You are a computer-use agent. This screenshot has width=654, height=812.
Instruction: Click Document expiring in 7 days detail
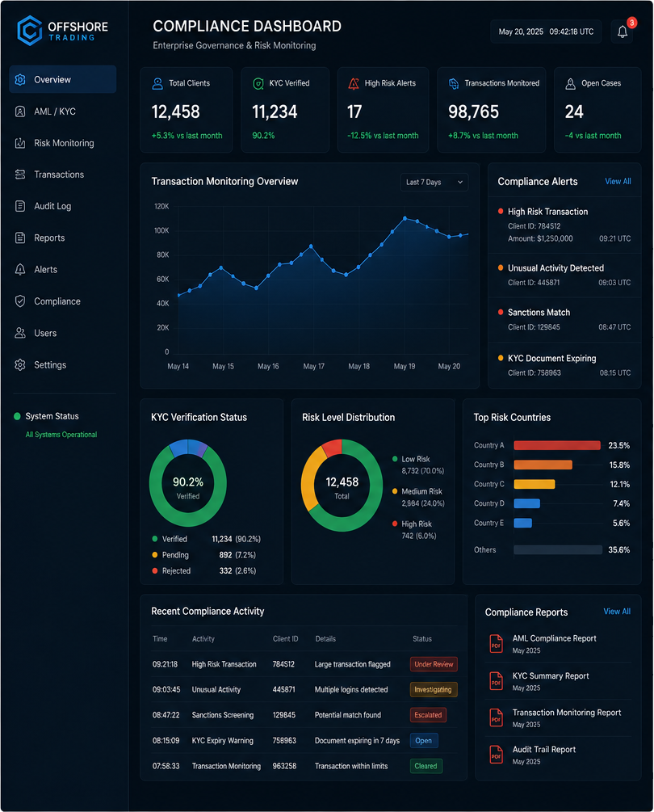point(357,741)
